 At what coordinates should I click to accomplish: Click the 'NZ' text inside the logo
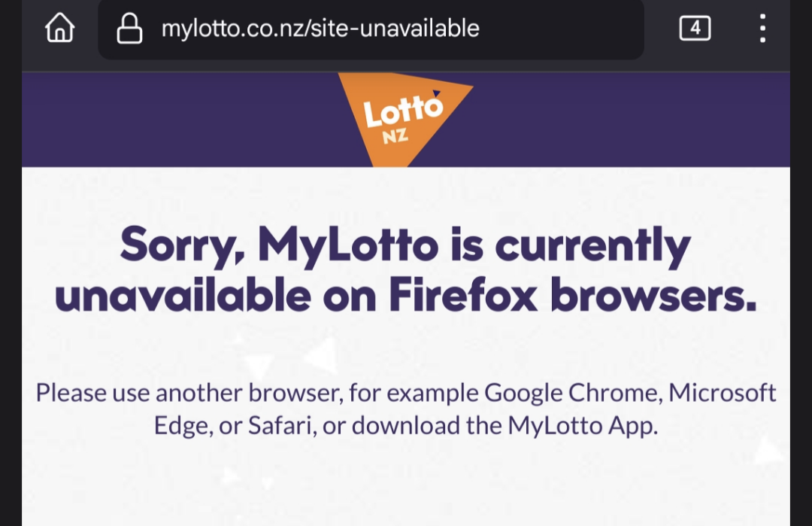395,136
